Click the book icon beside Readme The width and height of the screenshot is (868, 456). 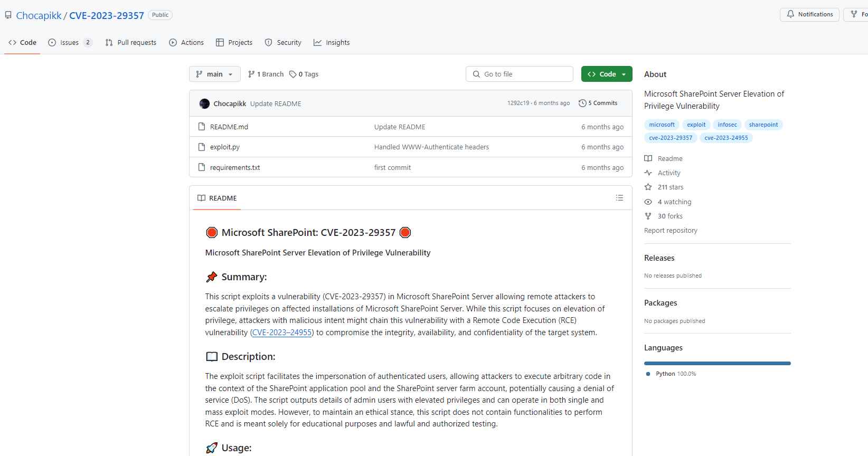pyautogui.click(x=648, y=158)
